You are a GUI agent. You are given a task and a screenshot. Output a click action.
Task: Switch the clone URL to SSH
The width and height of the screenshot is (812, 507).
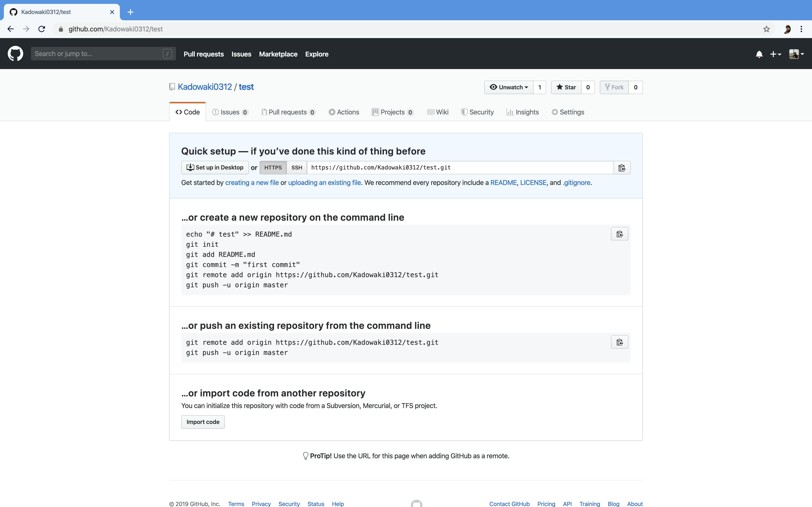tap(297, 168)
